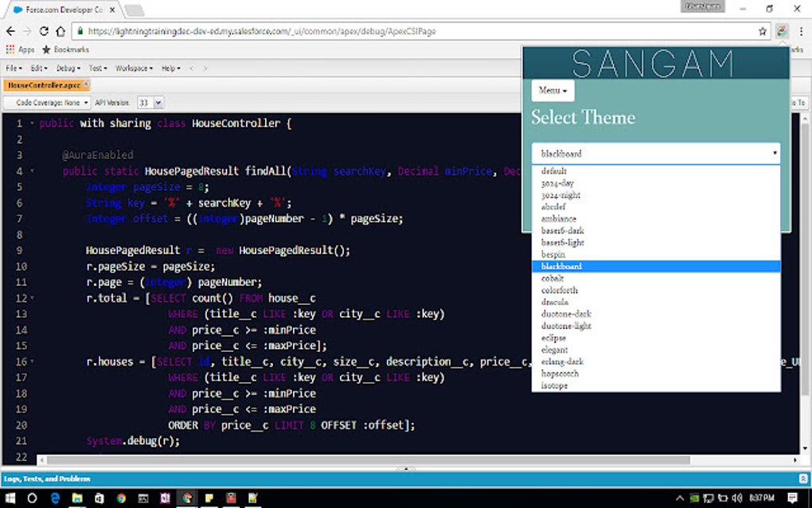Open the Test menu
The width and height of the screenshot is (812, 508).
[98, 68]
